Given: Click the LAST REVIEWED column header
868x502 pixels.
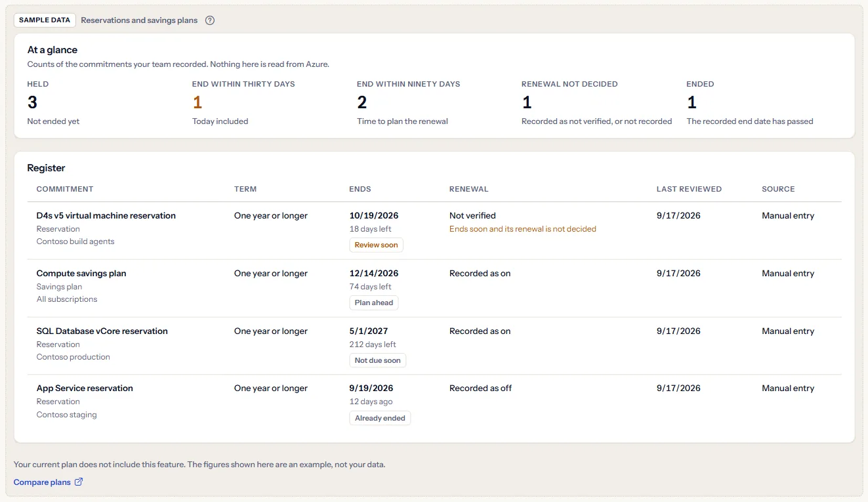Looking at the screenshot, I should (689, 189).
